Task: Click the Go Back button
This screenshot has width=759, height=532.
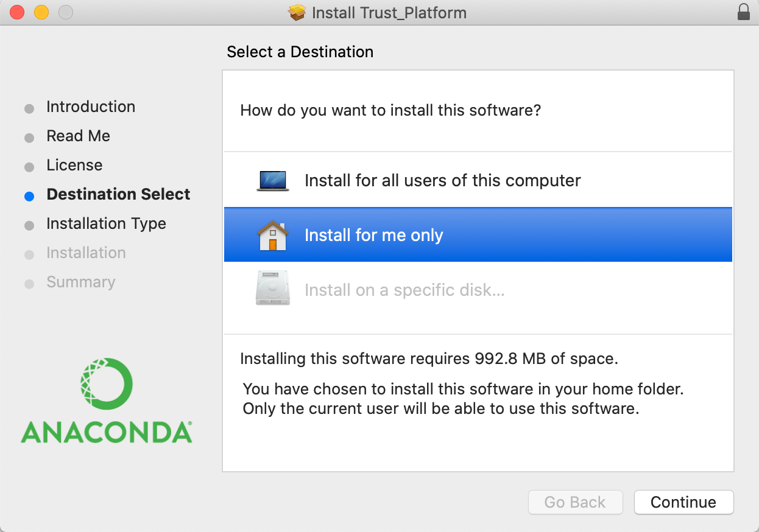Action: click(574, 502)
